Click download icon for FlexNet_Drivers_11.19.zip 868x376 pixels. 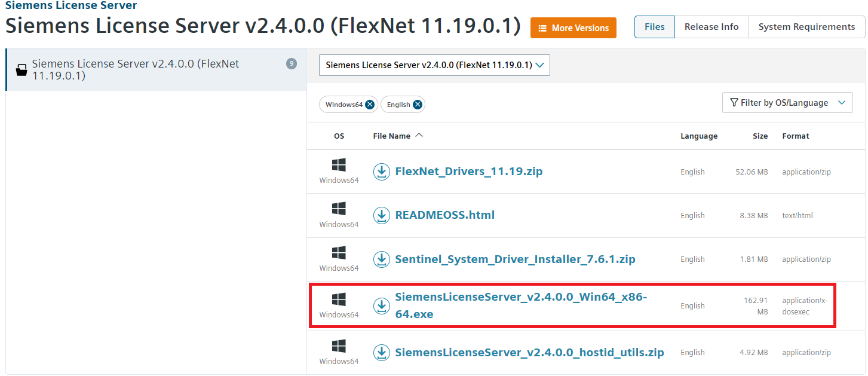coord(381,172)
